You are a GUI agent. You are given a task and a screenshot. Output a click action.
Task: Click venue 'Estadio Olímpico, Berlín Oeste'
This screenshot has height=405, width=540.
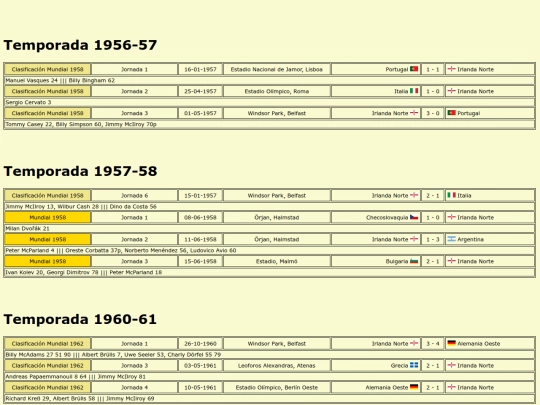(x=277, y=387)
